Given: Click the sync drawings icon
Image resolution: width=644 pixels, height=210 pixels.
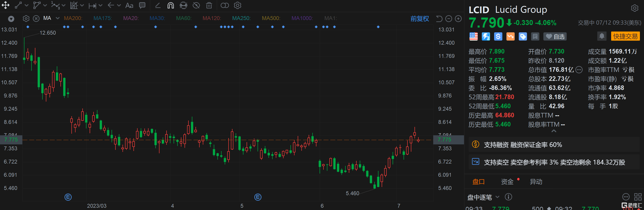Looking at the screenshot, I should 183,5.
